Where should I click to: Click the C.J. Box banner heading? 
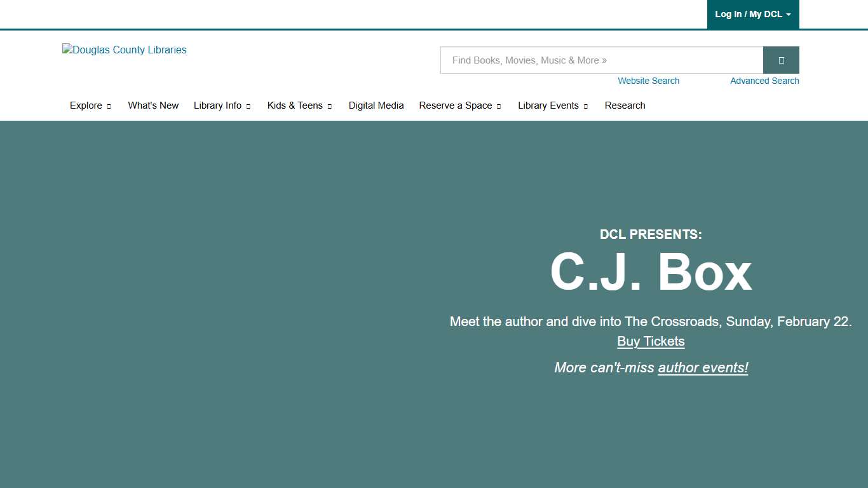(651, 273)
